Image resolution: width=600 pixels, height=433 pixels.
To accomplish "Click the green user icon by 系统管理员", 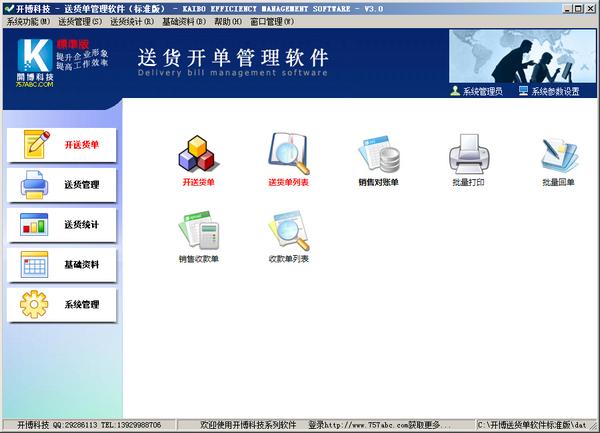I will 455,91.
